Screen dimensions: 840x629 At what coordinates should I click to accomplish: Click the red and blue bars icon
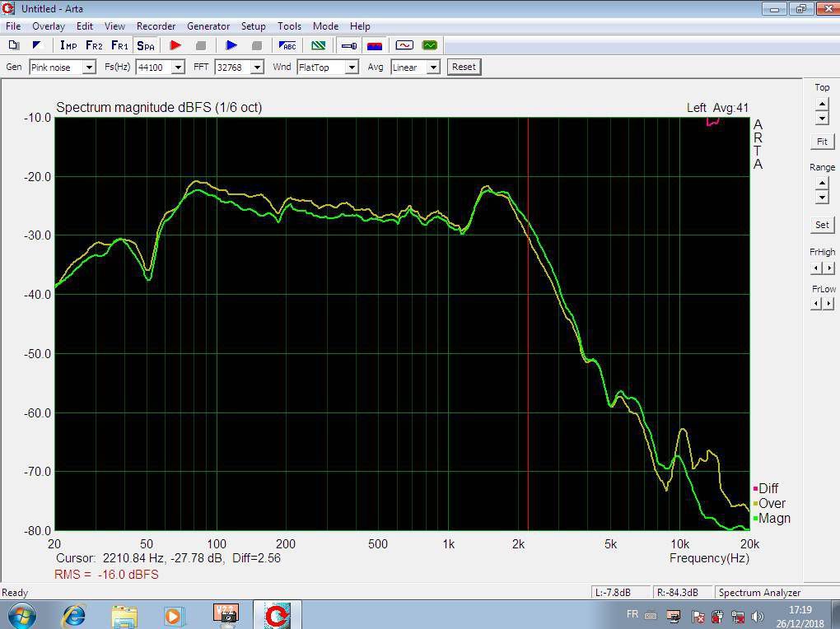(375, 45)
